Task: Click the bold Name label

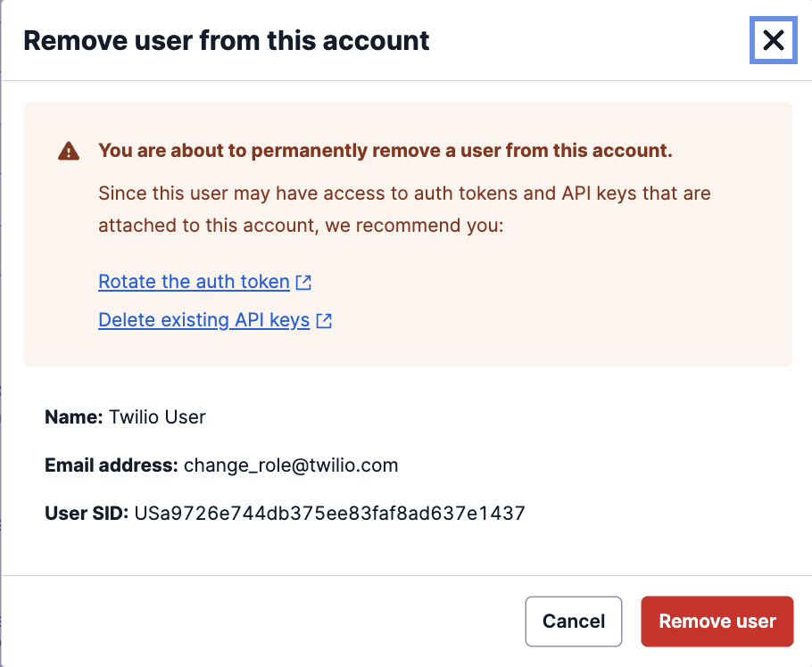Action: pos(74,417)
